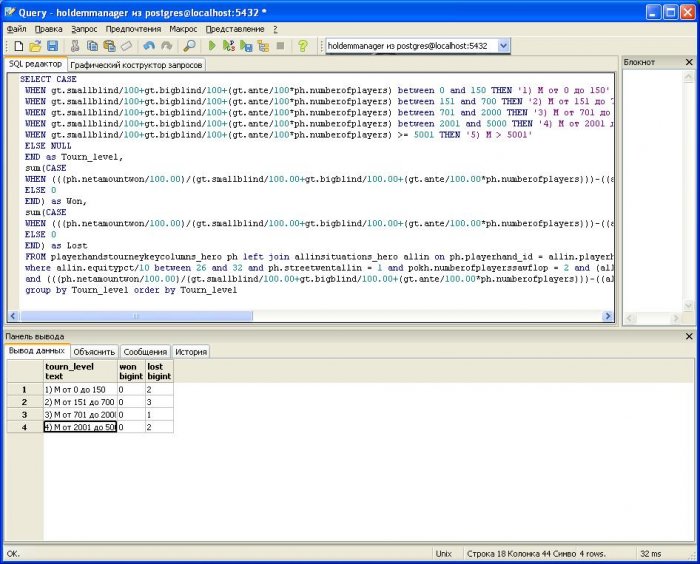Open the Сообщения output tab
700x564 pixels.
145,352
